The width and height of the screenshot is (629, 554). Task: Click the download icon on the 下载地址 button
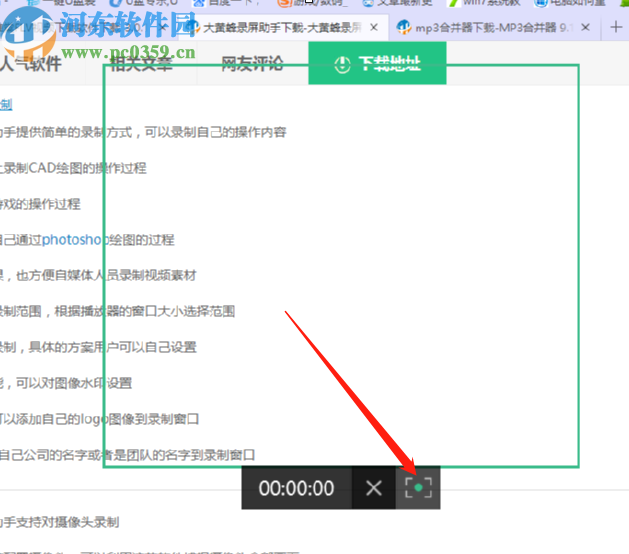342,64
